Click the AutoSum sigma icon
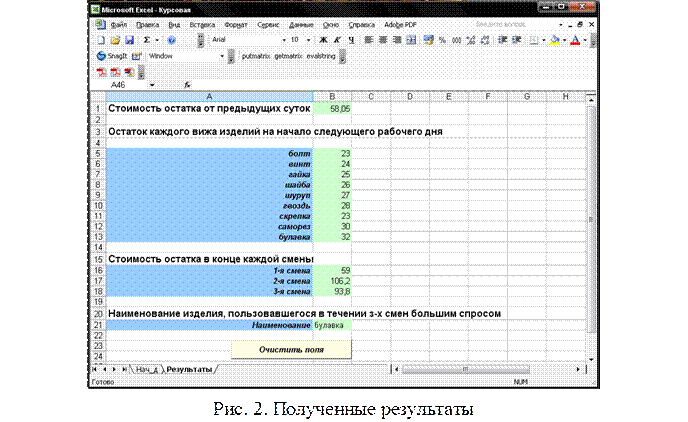Screen dimensions: 688x422 (146, 40)
